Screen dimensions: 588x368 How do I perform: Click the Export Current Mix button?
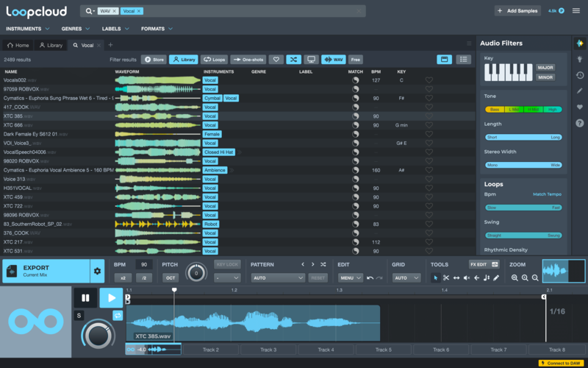point(46,271)
